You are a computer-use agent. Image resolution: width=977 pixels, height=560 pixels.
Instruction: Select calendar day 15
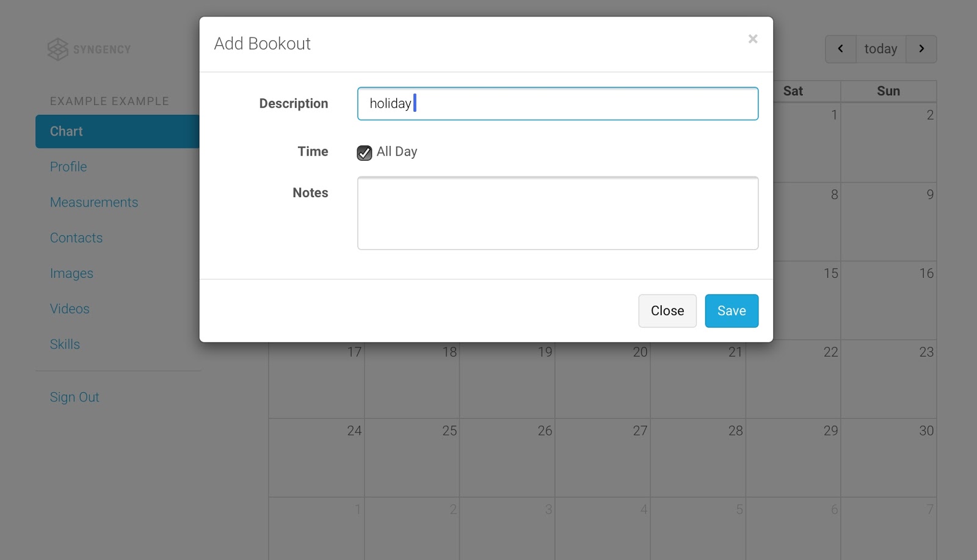pyautogui.click(x=807, y=300)
